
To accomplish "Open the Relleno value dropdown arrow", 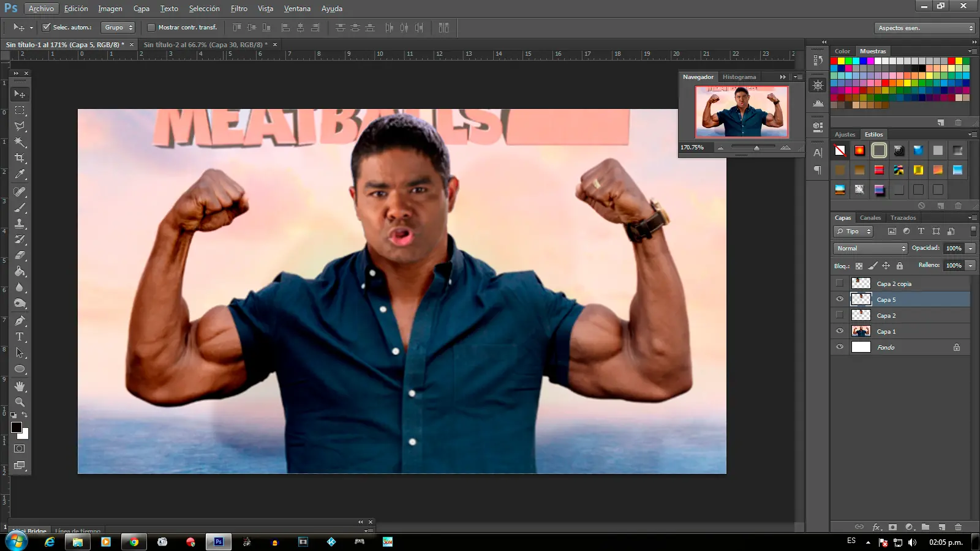I will click(x=971, y=266).
